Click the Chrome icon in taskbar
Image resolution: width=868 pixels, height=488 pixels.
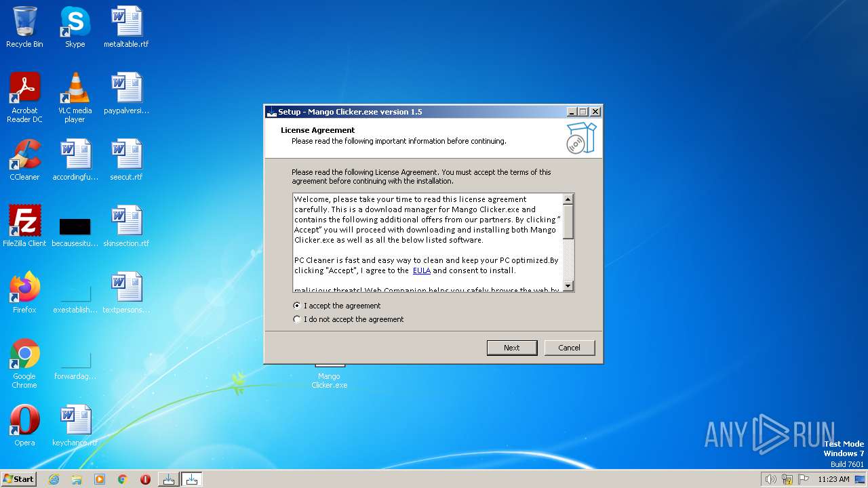123,479
